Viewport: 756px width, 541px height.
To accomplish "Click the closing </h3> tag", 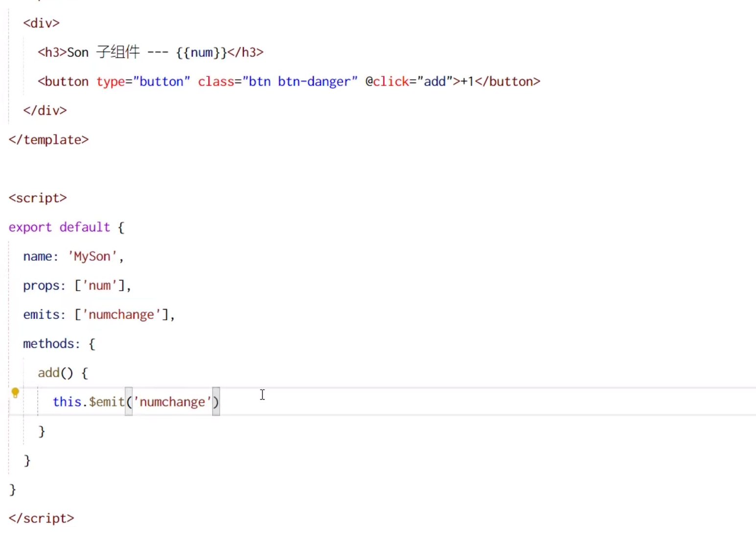I will [x=246, y=52].
